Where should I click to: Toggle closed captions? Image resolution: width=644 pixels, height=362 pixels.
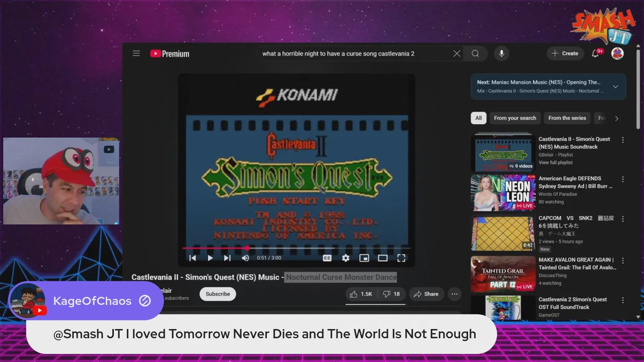coord(327,258)
